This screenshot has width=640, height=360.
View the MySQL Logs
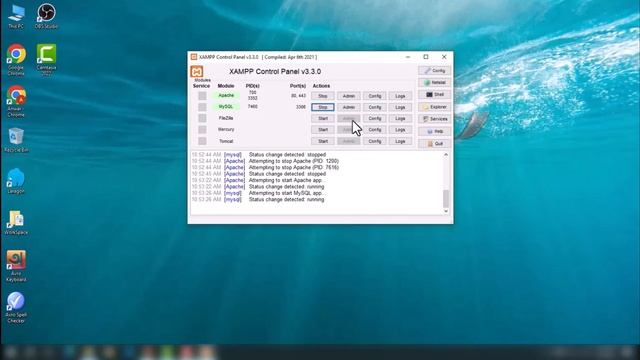coord(400,107)
